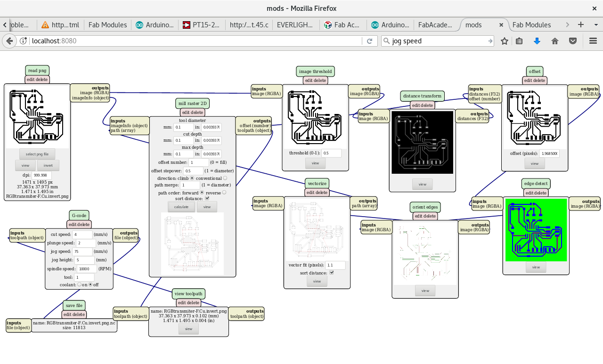Calculate the mill raster 2D toolpath
Image resolution: width=603 pixels, height=364 pixels.
pyautogui.click(x=181, y=207)
